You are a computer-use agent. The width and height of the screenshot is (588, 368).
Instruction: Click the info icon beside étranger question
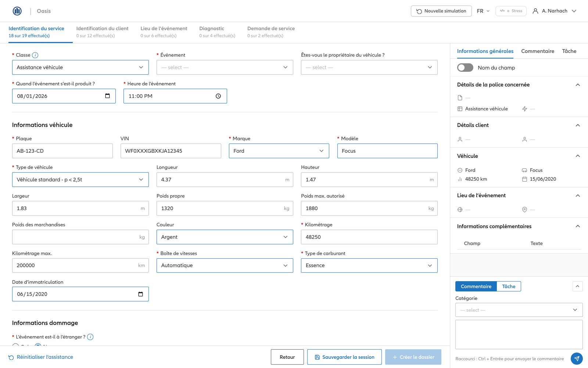click(90, 337)
